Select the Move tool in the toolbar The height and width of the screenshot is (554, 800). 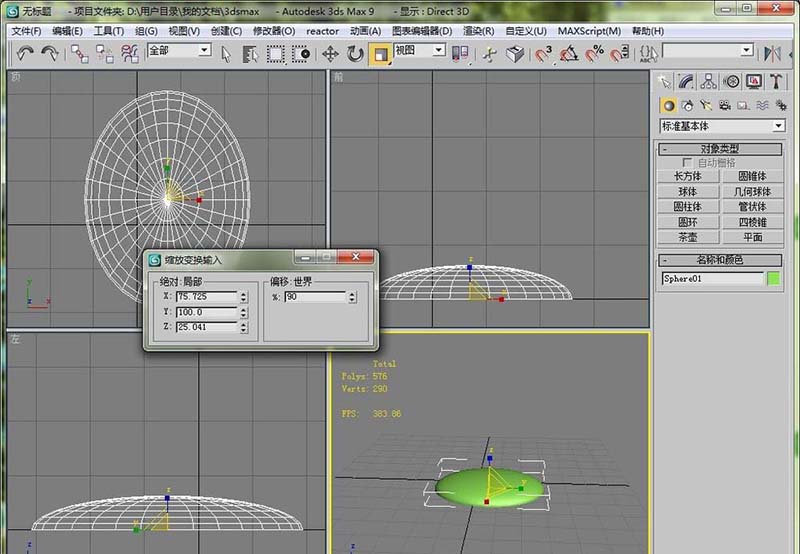tap(329, 53)
